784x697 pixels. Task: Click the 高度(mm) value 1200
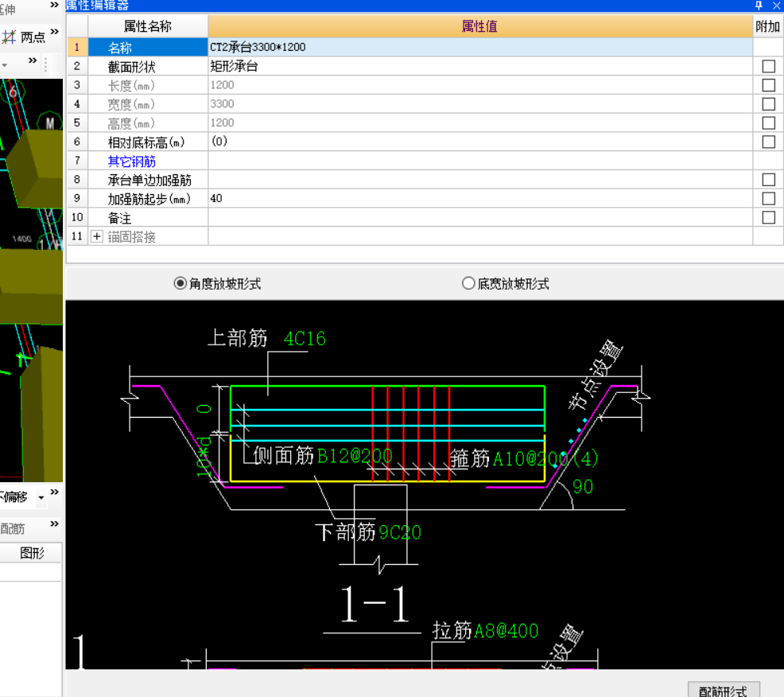point(480,123)
